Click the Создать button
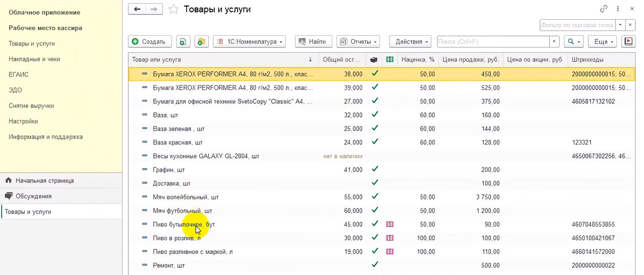Image resolution: width=644 pixels, height=275 pixels. (x=150, y=42)
